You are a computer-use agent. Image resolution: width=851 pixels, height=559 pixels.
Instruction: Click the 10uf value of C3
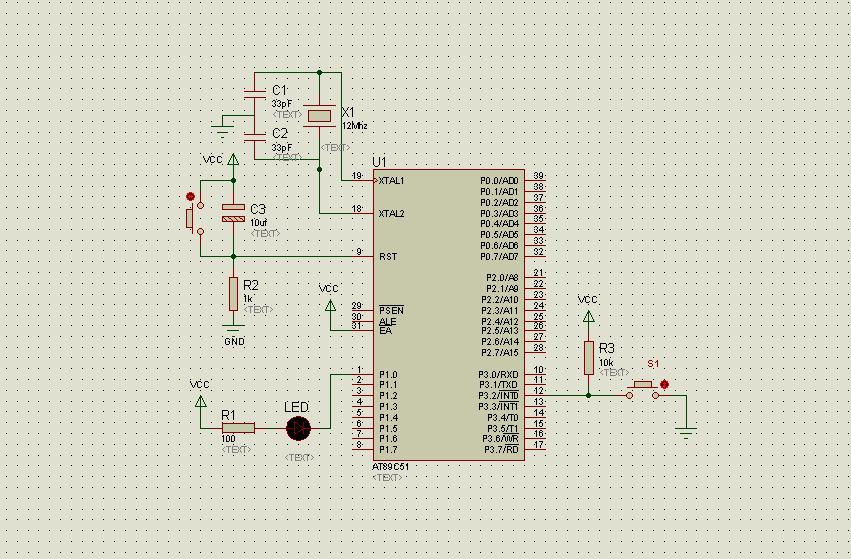tap(258, 223)
